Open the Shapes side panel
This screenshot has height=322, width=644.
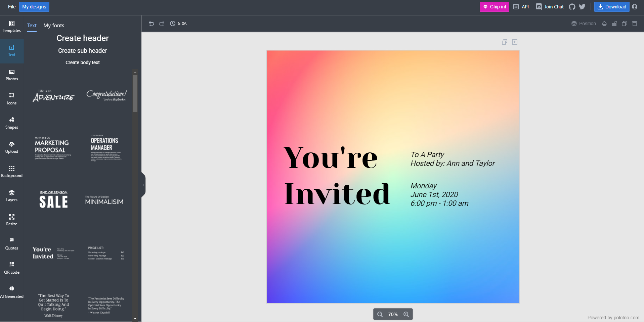12,123
